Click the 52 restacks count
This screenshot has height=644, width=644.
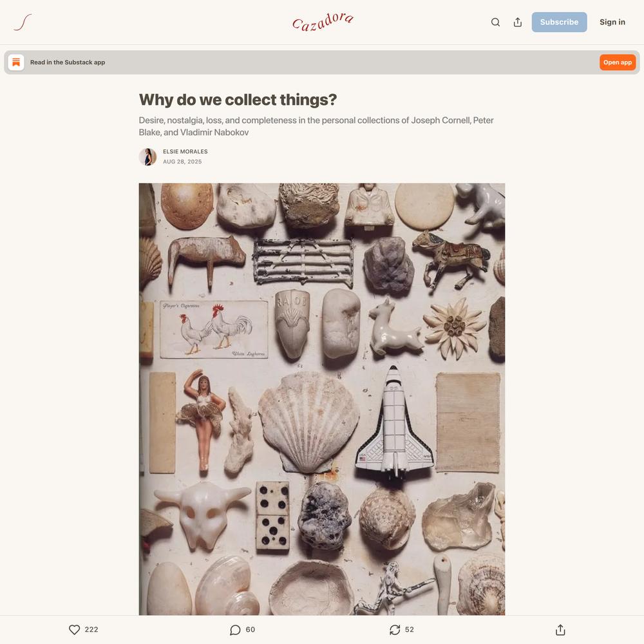[410, 630]
